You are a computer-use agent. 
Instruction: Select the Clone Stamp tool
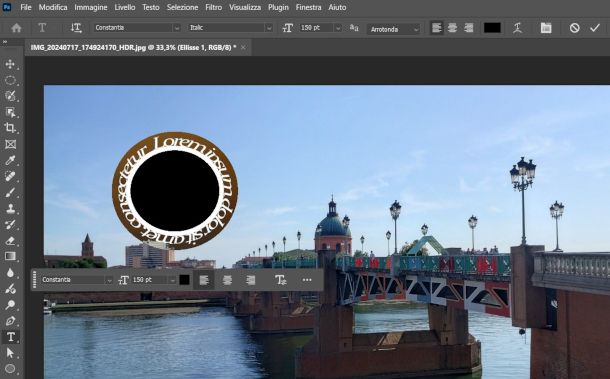coord(10,209)
